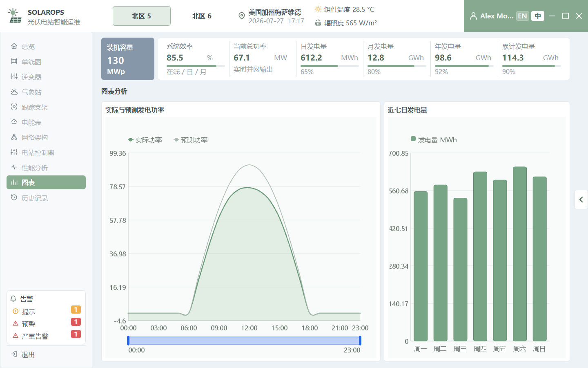This screenshot has width=588, height=368.
Task: Click the 装机容量 130 MWp card
Action: (x=128, y=59)
